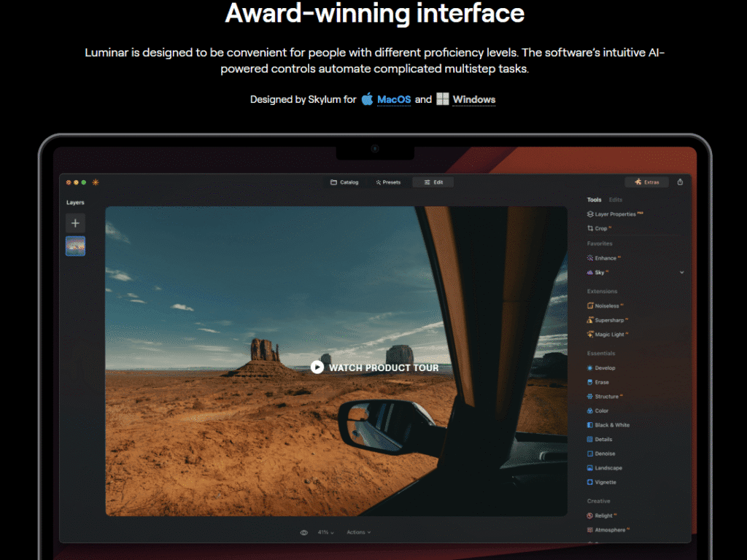Click the Favorites section heading
747x560 pixels.
tap(600, 244)
